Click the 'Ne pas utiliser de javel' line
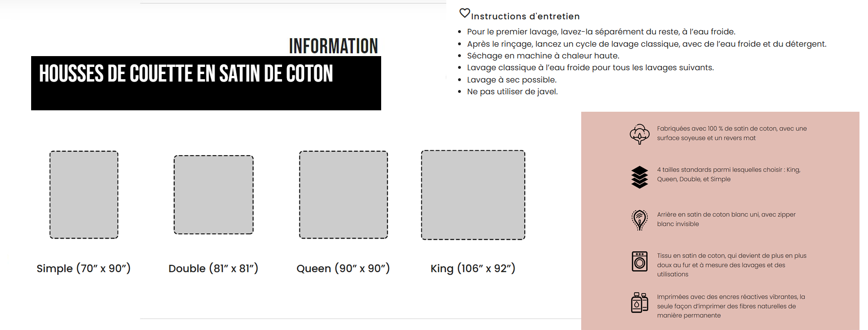Screen dimensions: 868x330 tap(512, 91)
